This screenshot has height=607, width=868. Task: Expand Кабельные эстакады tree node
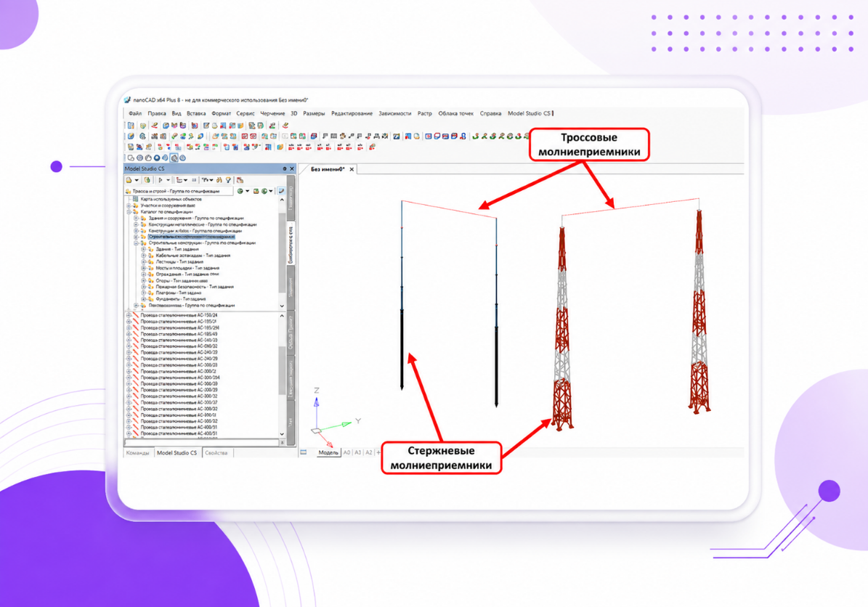tap(143, 256)
